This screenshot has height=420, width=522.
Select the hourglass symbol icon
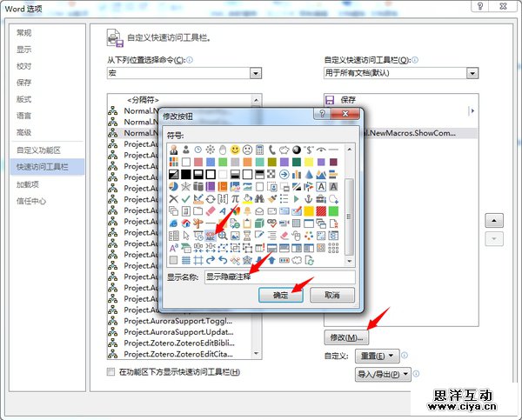coord(247,236)
